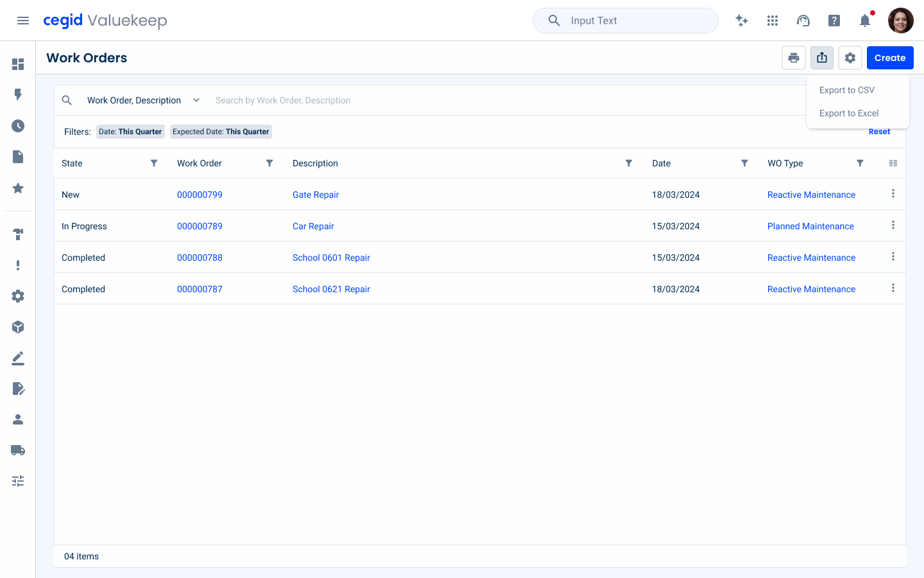924x578 pixels.
Task: Reset the applied filters
Action: click(879, 132)
